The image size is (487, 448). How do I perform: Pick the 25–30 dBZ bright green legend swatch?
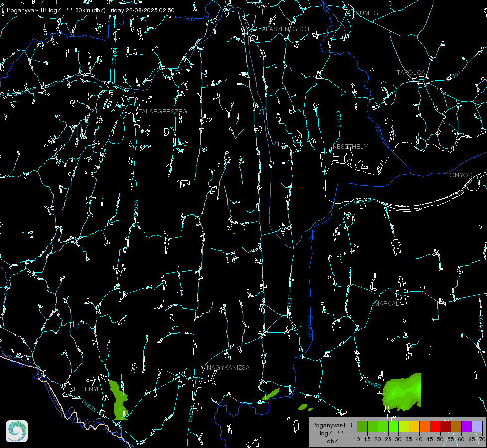click(393, 426)
